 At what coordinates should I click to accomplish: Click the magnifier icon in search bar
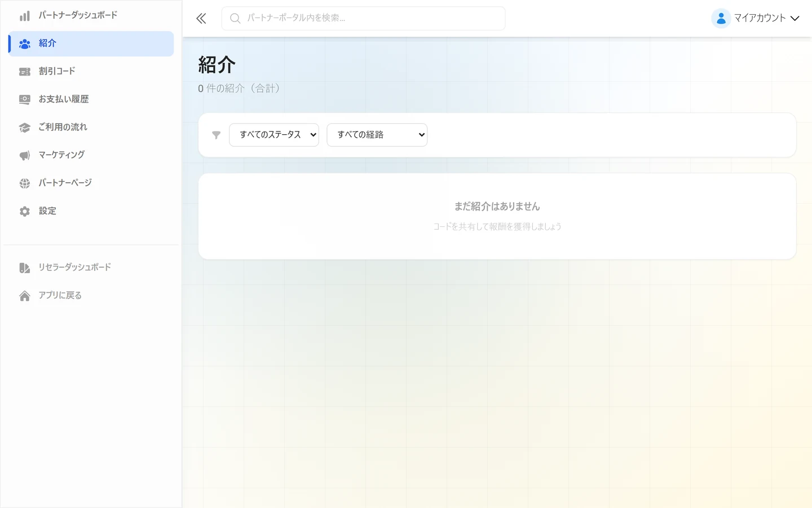coord(235,19)
